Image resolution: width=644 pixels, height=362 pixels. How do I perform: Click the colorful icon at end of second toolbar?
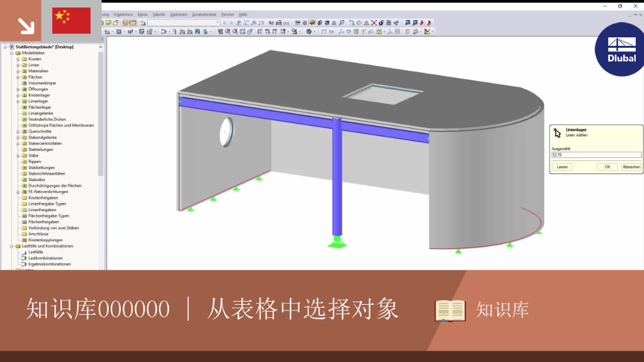[x=427, y=31]
